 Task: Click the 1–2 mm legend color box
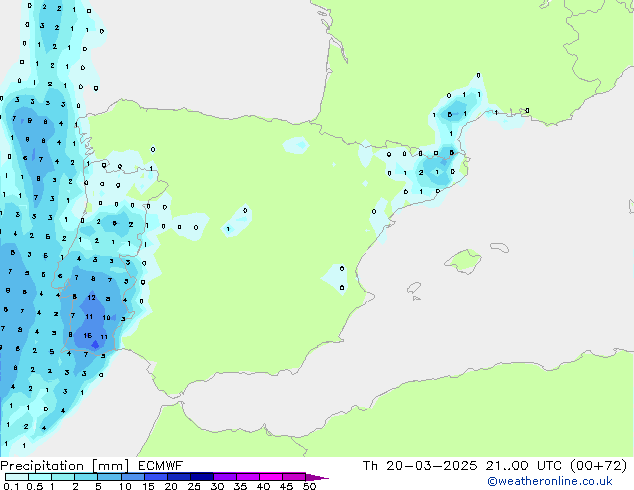tap(63, 477)
